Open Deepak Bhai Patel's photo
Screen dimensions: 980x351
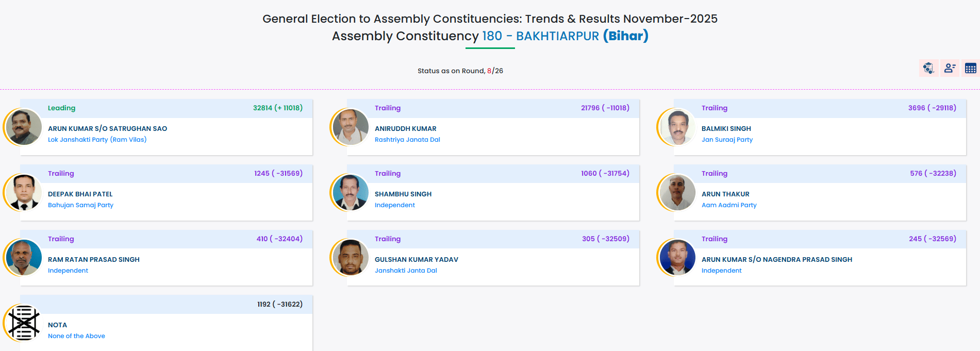tap(24, 192)
